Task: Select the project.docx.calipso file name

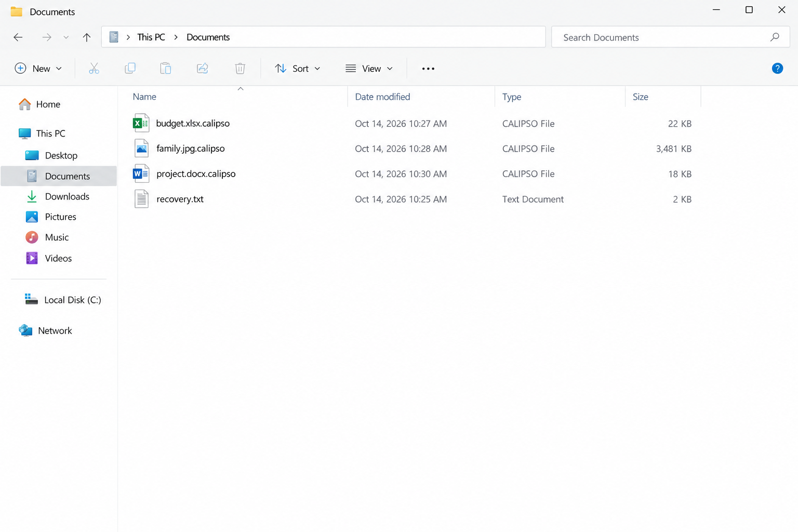Action: 196,174
